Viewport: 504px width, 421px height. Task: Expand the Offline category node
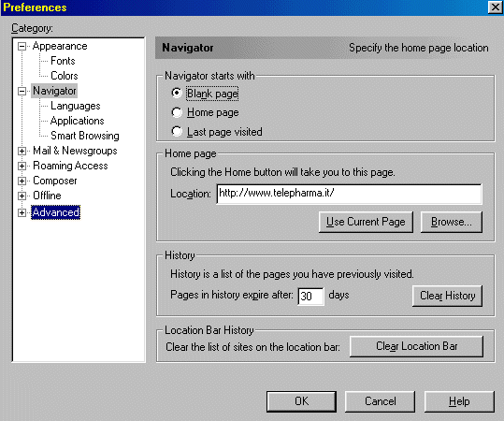(22, 196)
